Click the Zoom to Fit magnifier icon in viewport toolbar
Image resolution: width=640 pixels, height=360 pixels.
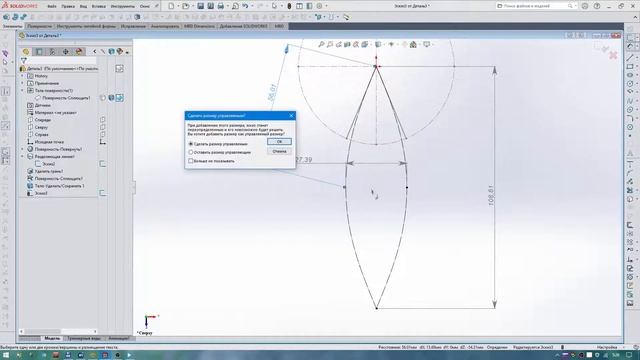tap(321, 44)
